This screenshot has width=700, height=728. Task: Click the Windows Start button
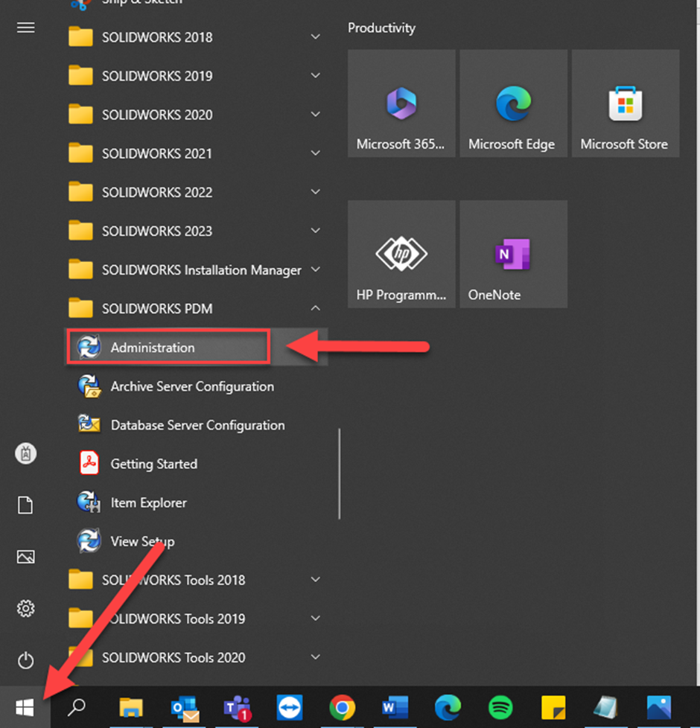coord(25,707)
